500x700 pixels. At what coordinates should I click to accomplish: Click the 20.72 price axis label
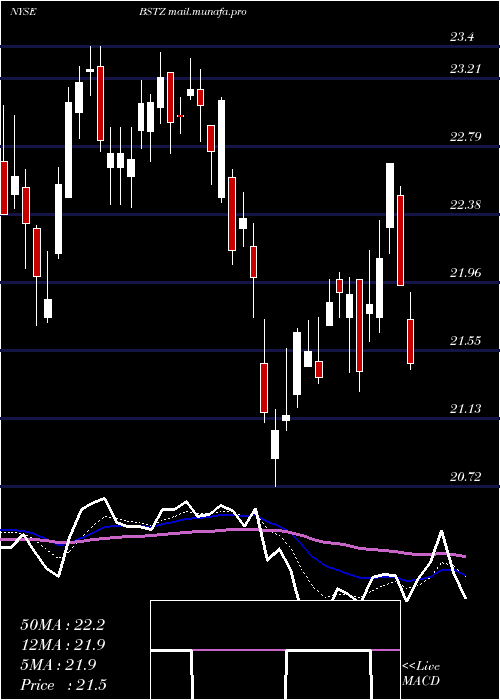coord(465,477)
